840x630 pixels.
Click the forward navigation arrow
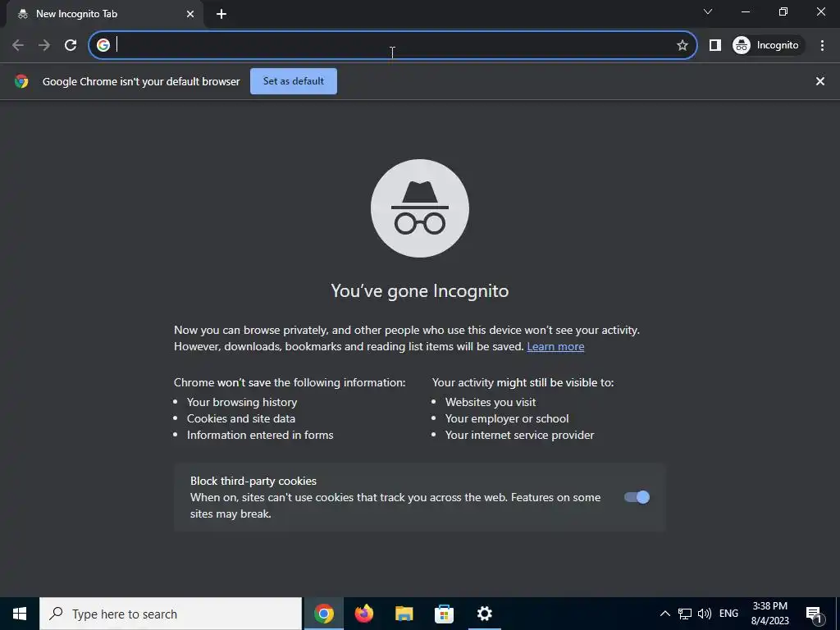click(x=44, y=45)
